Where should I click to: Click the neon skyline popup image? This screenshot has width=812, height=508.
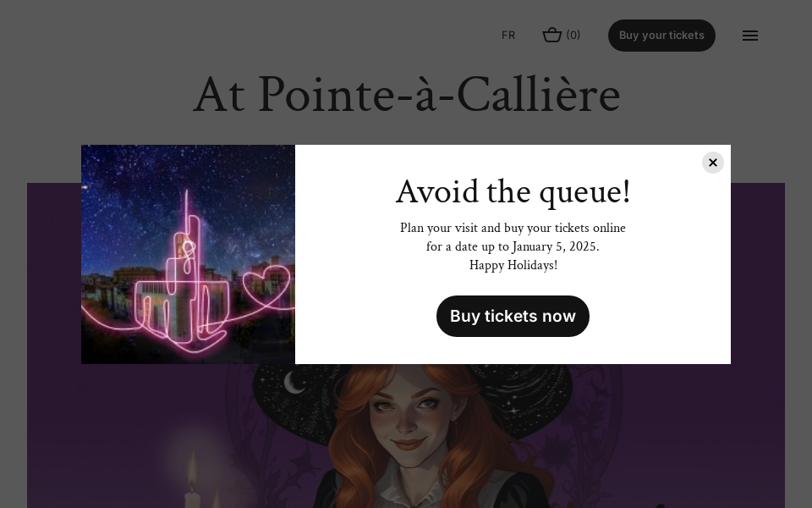pos(188,254)
